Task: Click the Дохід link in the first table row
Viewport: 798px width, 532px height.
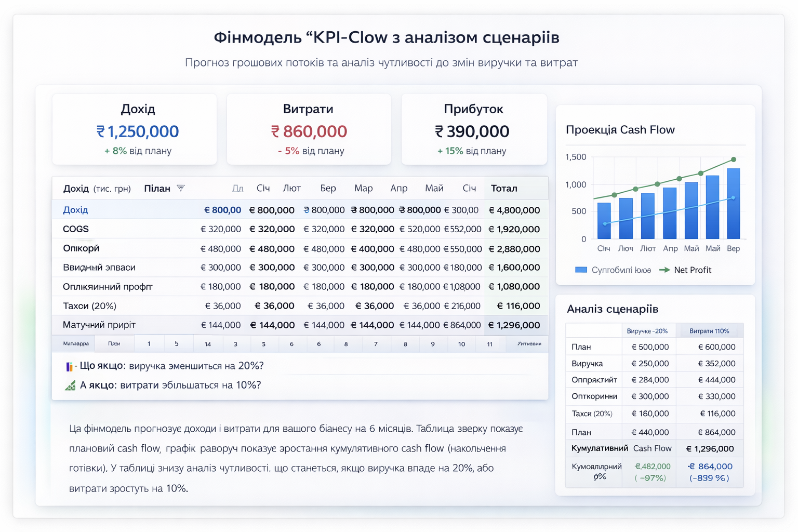Action: coord(75,210)
